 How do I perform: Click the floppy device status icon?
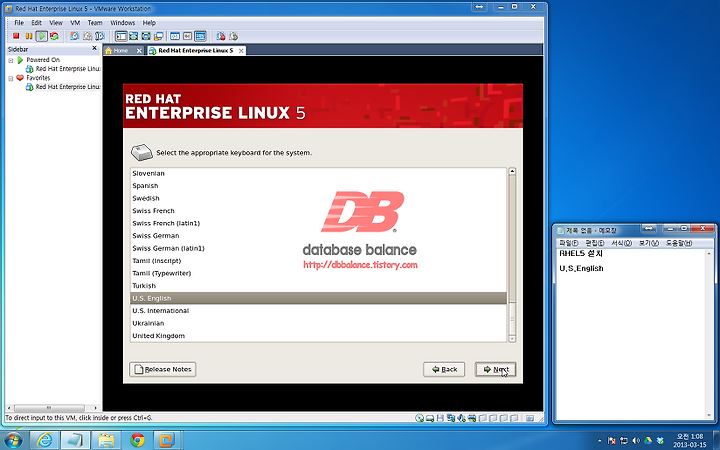click(x=440, y=418)
